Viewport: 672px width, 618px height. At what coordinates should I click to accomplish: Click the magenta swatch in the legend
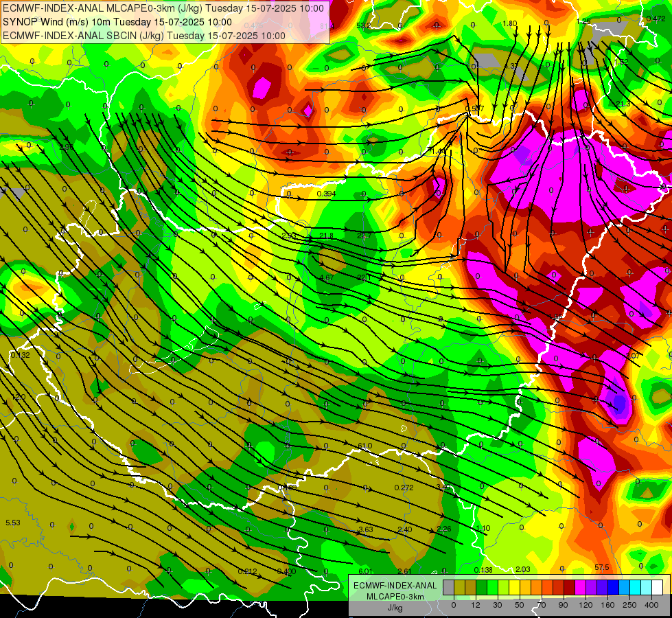[581, 587]
